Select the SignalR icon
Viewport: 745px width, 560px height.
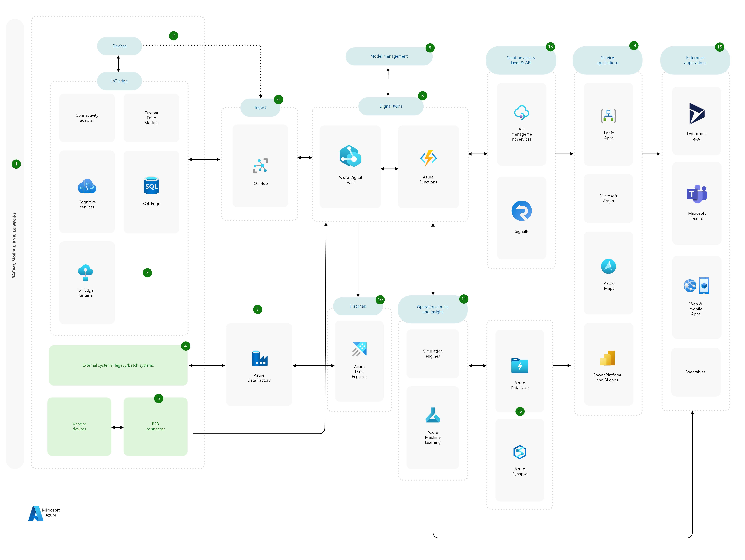pyautogui.click(x=521, y=211)
